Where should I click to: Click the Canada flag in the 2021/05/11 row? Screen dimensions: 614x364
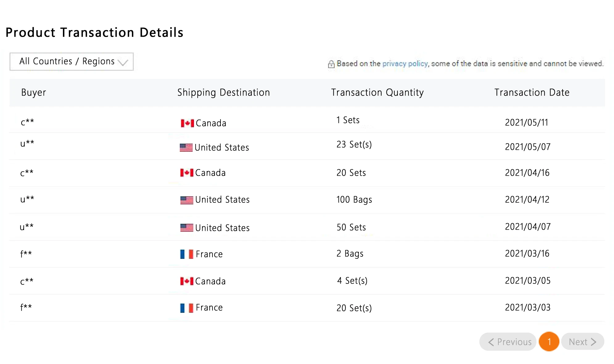[x=187, y=123]
